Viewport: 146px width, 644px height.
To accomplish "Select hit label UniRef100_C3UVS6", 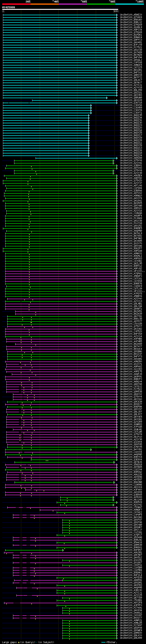I will 131,105.
